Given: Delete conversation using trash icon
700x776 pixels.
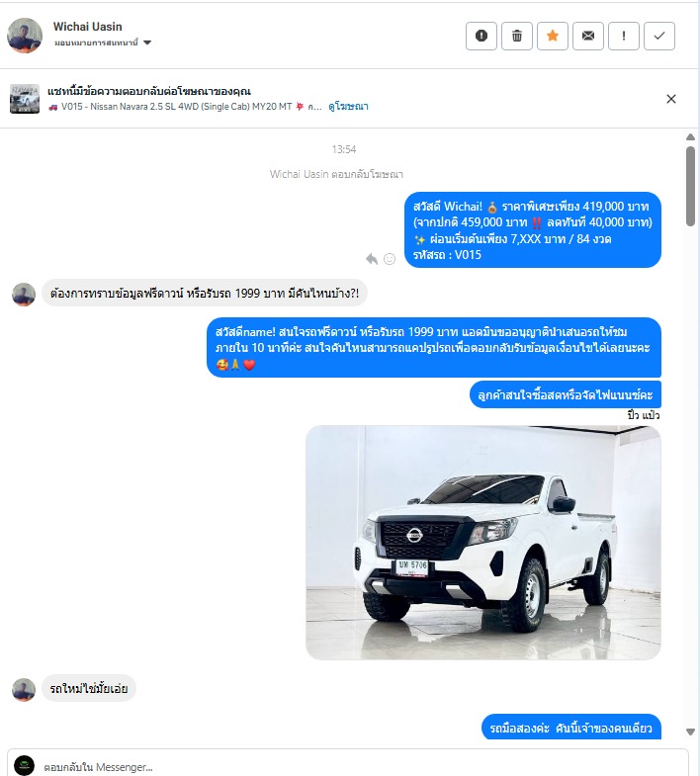Looking at the screenshot, I should coord(517,37).
